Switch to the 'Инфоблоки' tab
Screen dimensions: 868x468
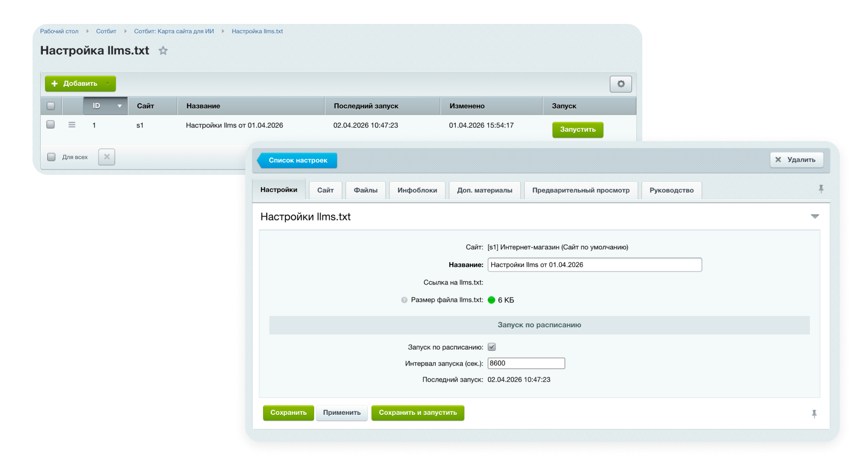[x=417, y=190]
